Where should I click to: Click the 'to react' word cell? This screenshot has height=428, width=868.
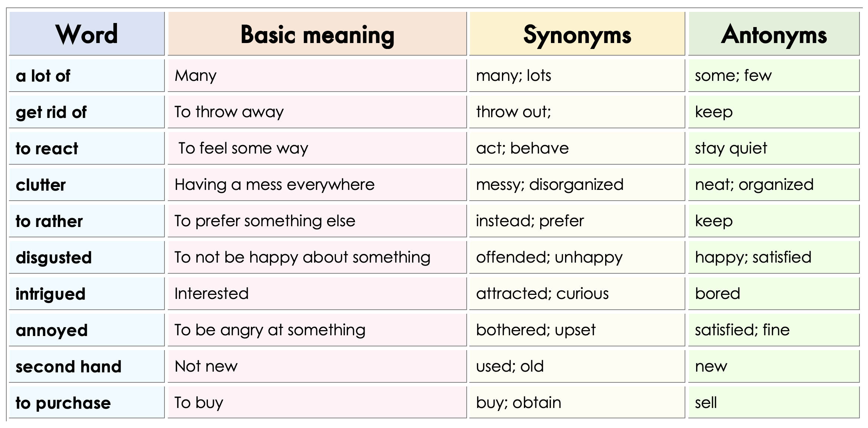pyautogui.click(x=87, y=148)
